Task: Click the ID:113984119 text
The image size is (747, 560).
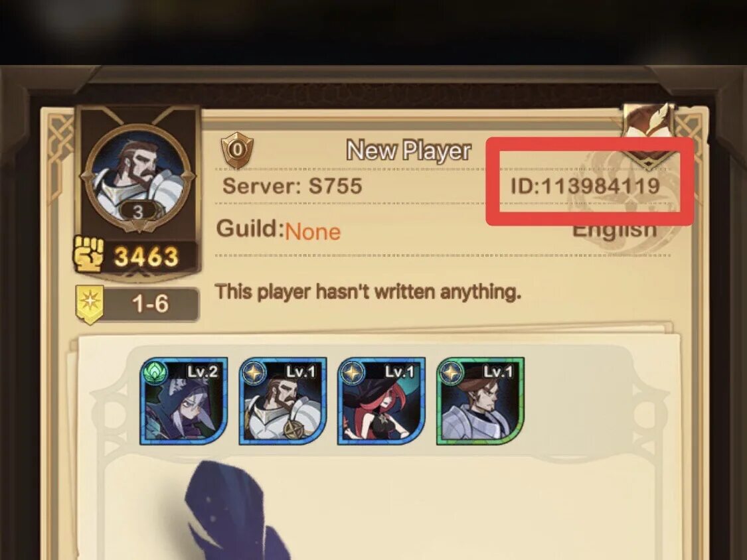Action: [x=585, y=186]
